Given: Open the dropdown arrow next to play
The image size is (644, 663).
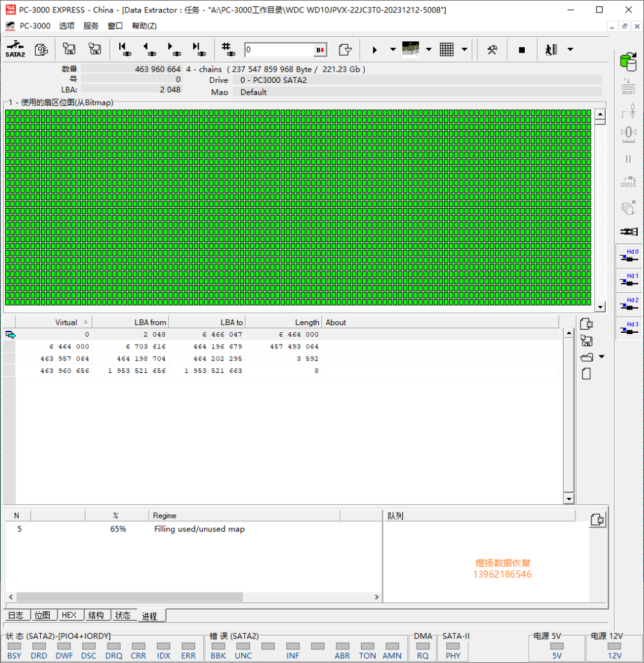Looking at the screenshot, I should (x=393, y=49).
